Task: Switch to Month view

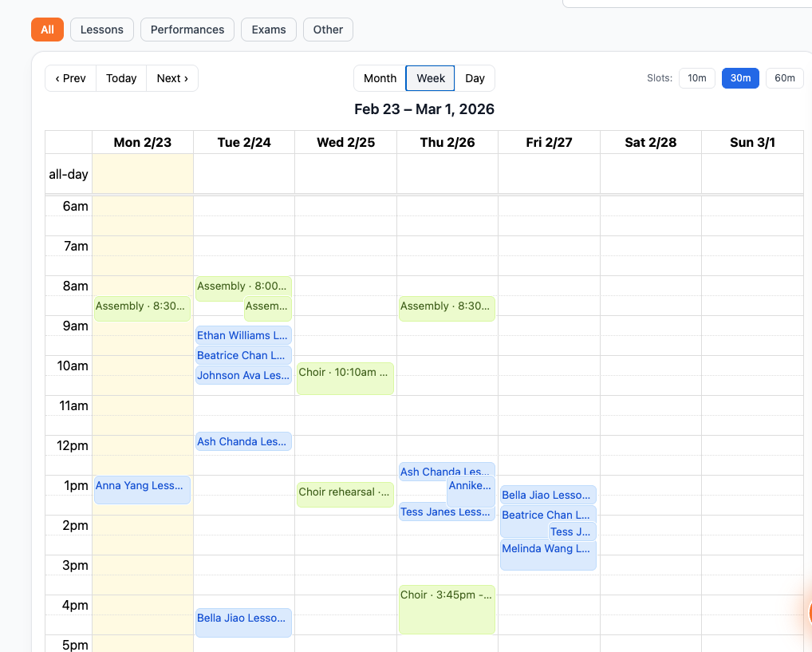Action: pos(379,78)
